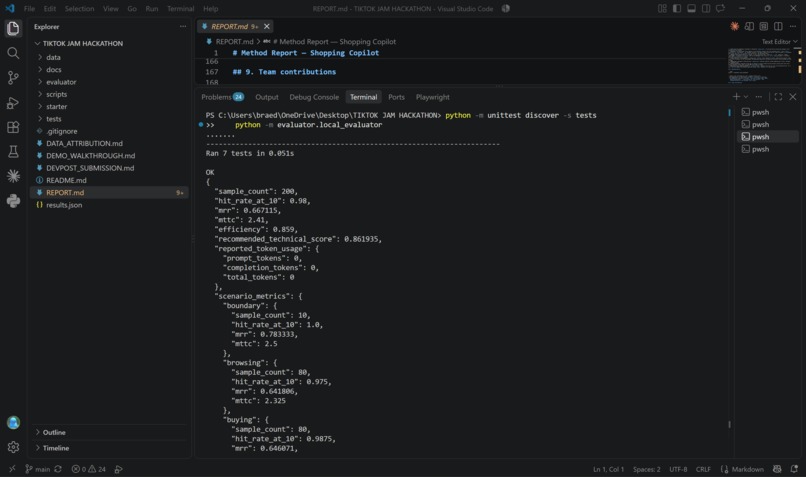Open terminal panel more actions ellipsis

[759, 97]
